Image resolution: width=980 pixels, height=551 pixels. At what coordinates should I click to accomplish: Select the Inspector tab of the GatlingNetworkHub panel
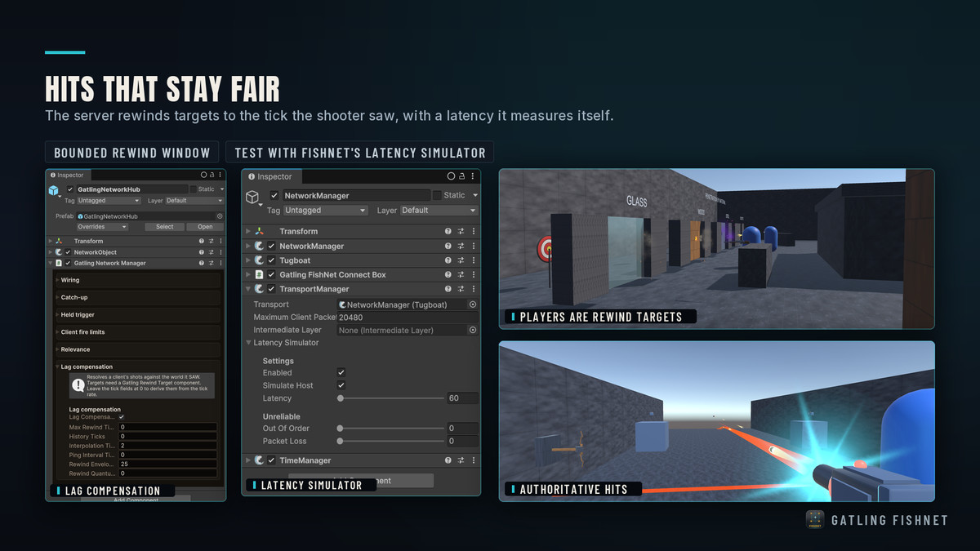pos(67,175)
